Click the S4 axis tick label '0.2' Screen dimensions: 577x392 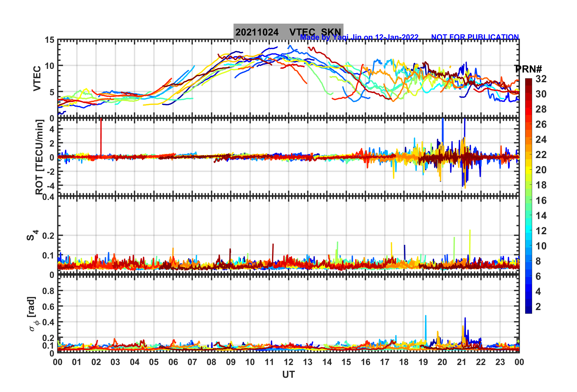point(49,236)
